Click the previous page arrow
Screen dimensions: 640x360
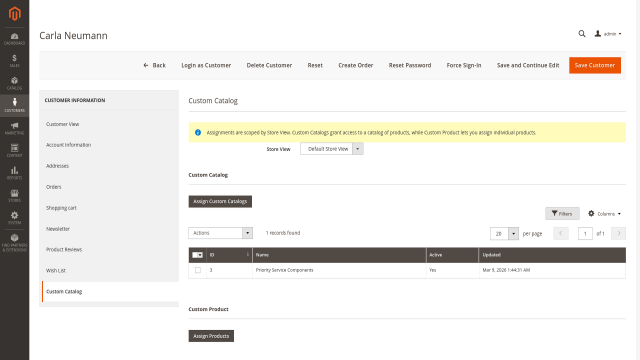[x=561, y=233]
